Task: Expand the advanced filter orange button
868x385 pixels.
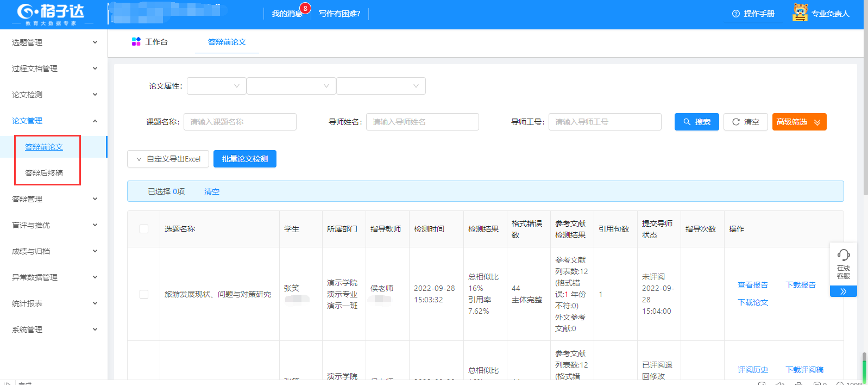Action: click(x=799, y=122)
